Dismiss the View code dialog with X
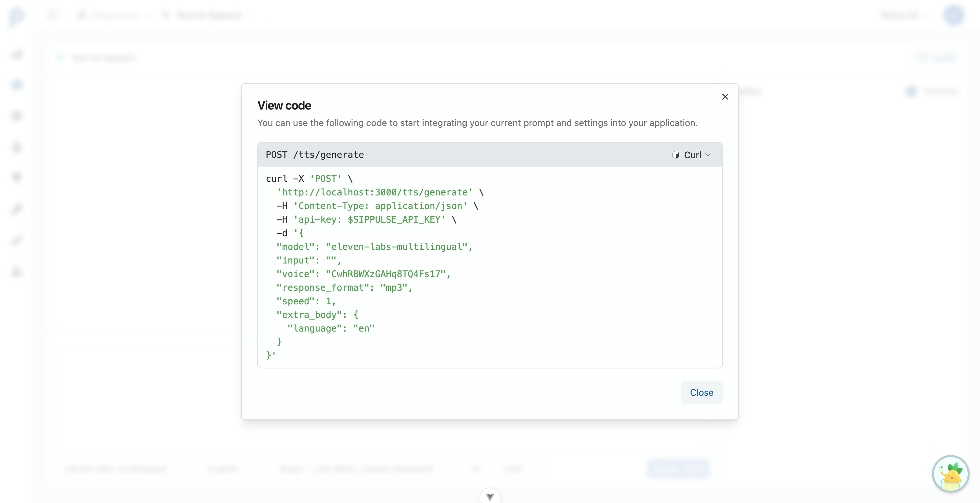The height and width of the screenshot is (503, 980). 725,97
